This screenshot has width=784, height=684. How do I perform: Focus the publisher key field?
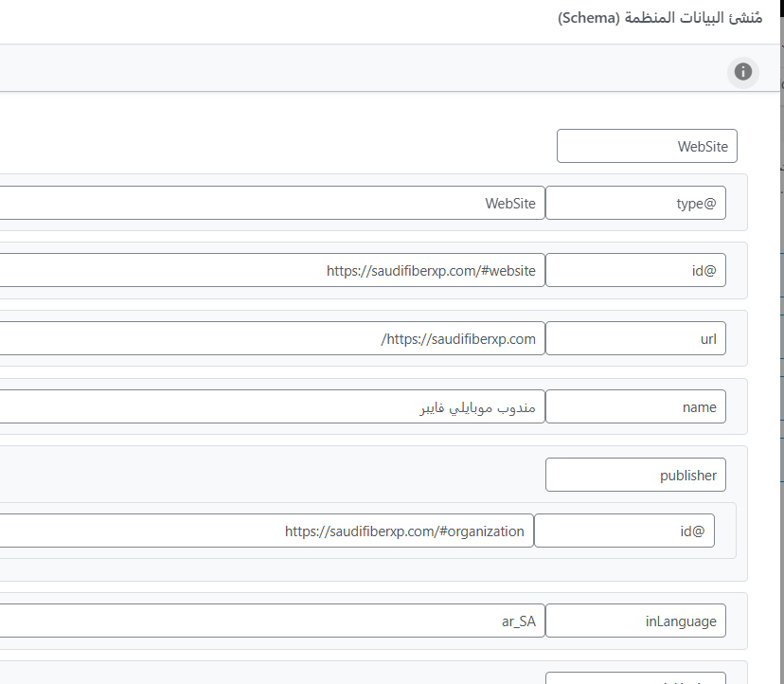[635, 475]
